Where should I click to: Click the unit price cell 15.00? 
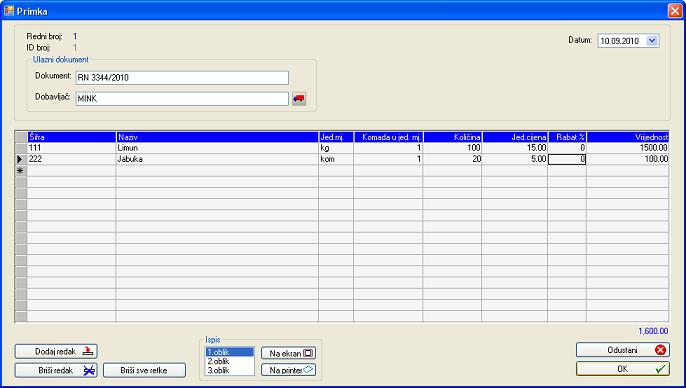[x=515, y=148]
